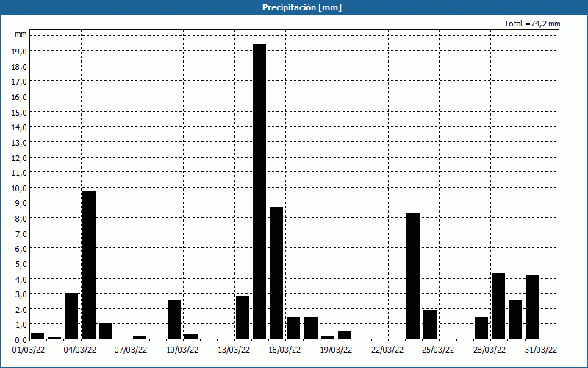The height and width of the screenshot is (368, 588).
Task: Click the "19,0" y-axis label
Action: [19, 51]
